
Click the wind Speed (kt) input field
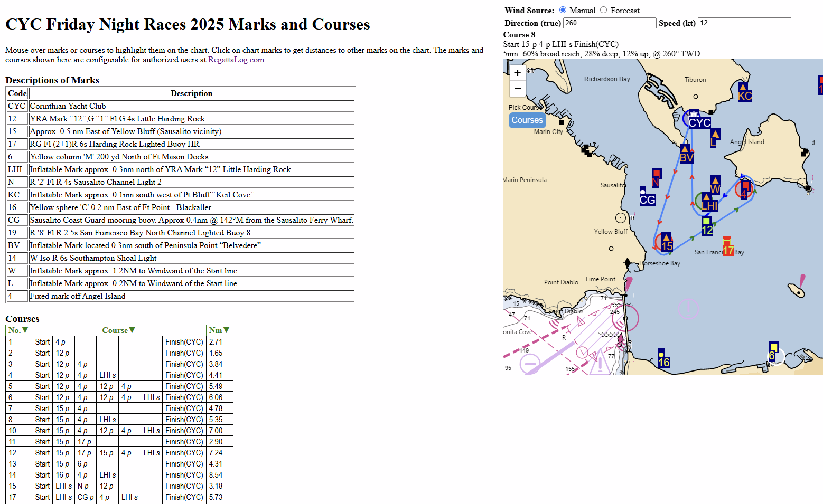coord(744,23)
